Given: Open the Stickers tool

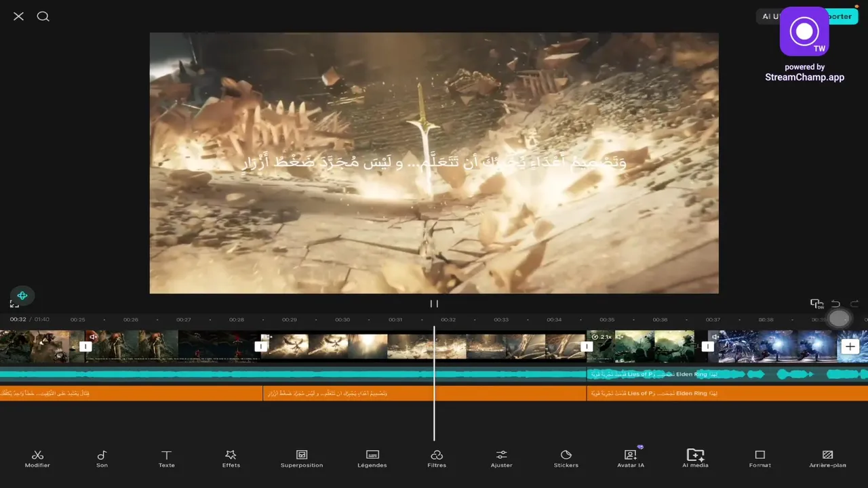Looking at the screenshot, I should (566, 459).
